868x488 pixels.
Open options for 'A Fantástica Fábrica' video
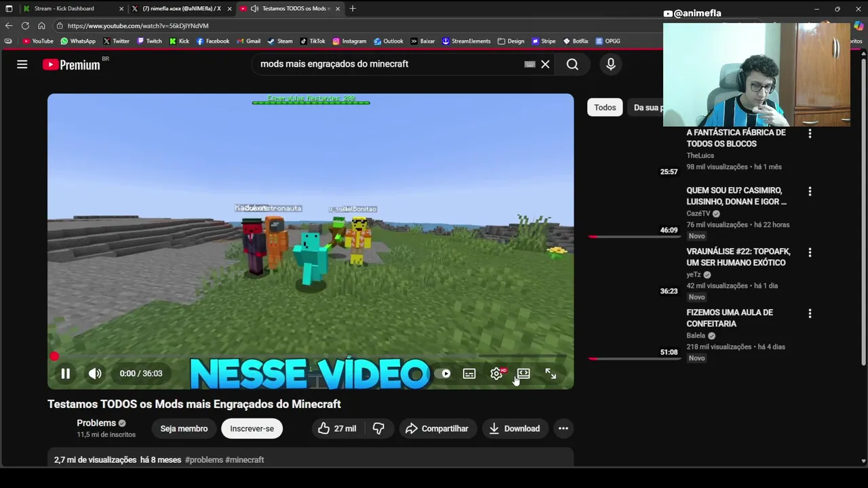tap(810, 134)
